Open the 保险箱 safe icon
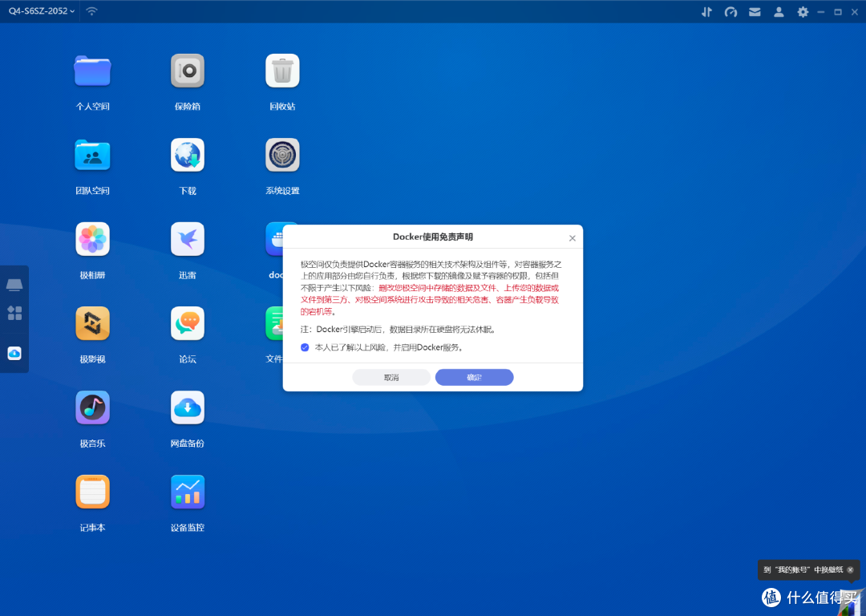Screen dimensions: 866x616 188,71
